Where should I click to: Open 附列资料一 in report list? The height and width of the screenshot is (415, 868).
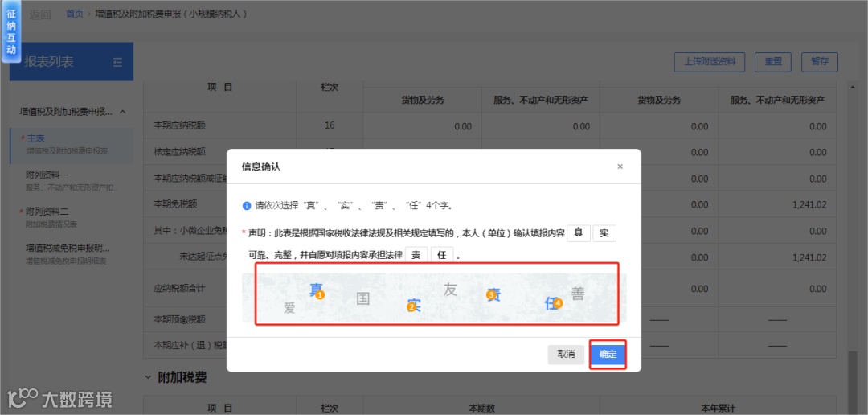click(72, 181)
